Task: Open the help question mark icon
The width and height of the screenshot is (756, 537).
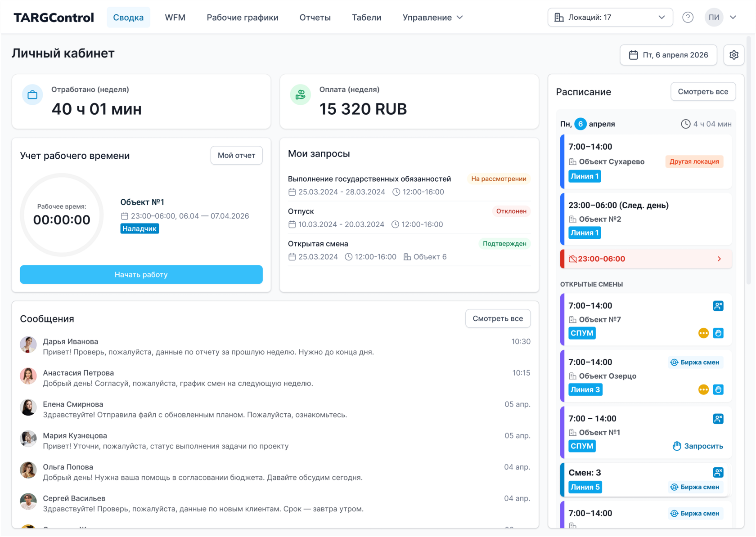Action: [688, 18]
